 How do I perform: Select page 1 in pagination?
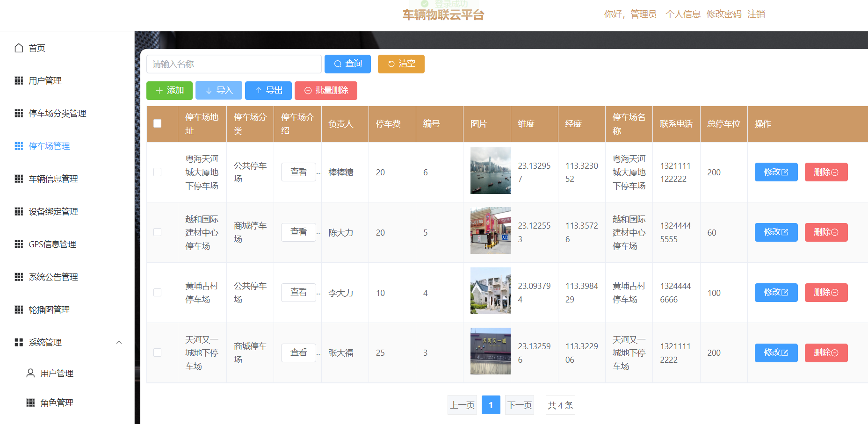tap(491, 405)
